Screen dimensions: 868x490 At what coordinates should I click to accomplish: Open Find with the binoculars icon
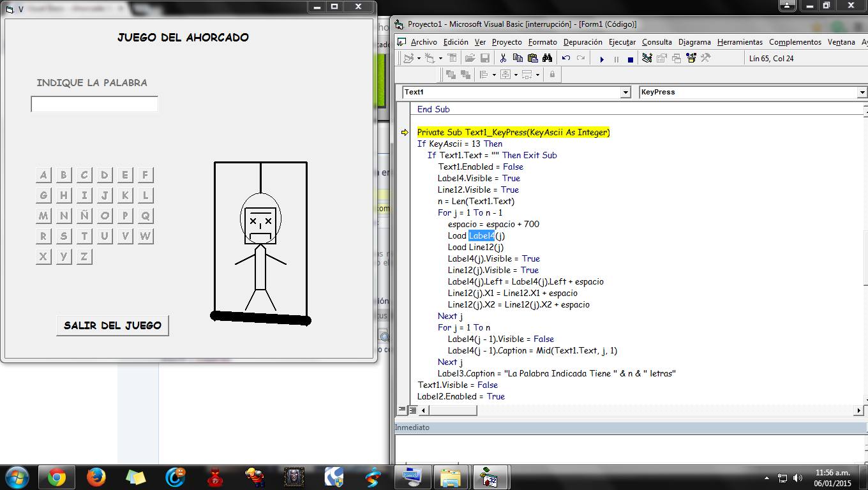coord(548,58)
